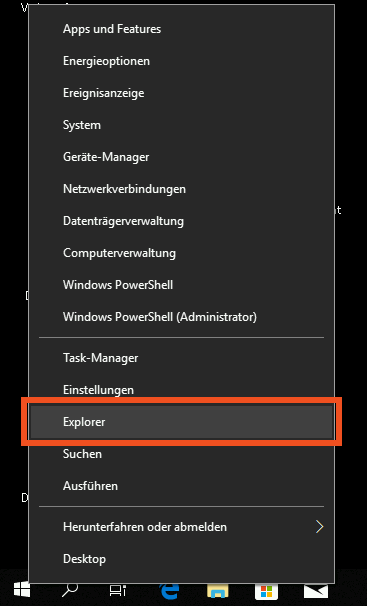
Task: Open Computerverwaltung
Action: (x=182, y=253)
